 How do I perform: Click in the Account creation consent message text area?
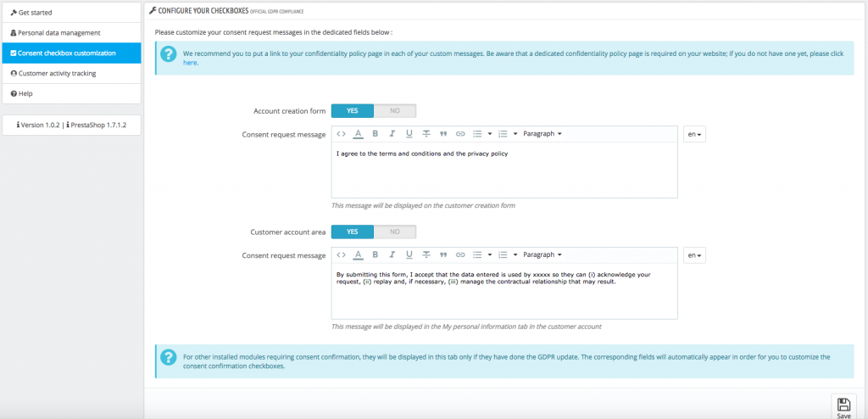pos(504,170)
